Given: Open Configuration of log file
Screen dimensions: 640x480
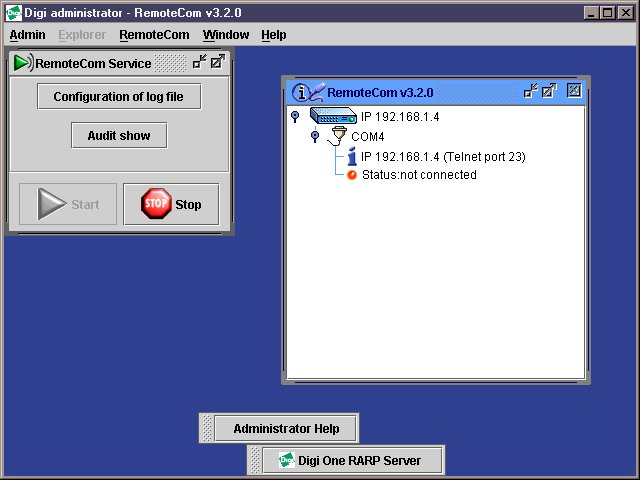Looking at the screenshot, I should [119, 97].
